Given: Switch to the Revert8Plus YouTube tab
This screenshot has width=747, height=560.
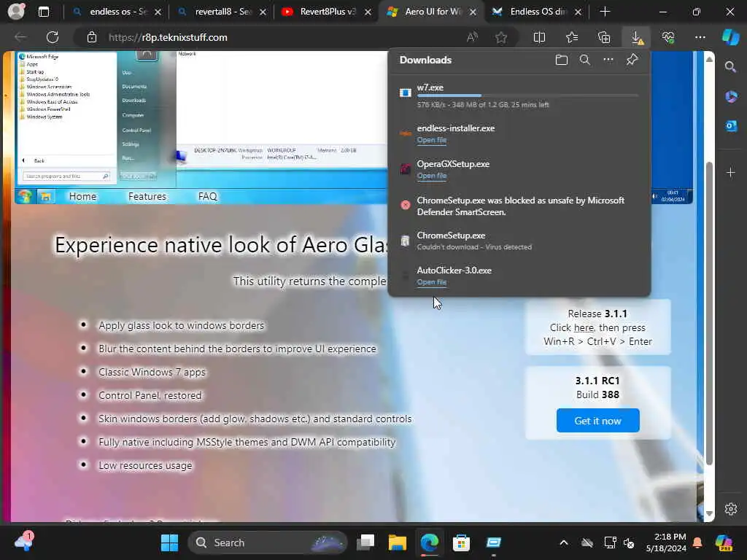Looking at the screenshot, I should point(326,12).
